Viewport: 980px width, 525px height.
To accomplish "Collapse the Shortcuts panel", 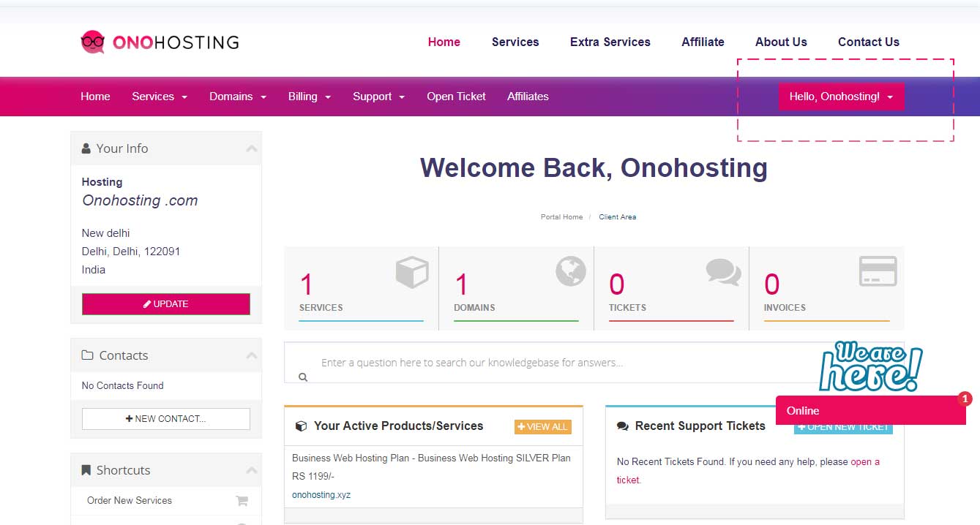I will (x=251, y=470).
